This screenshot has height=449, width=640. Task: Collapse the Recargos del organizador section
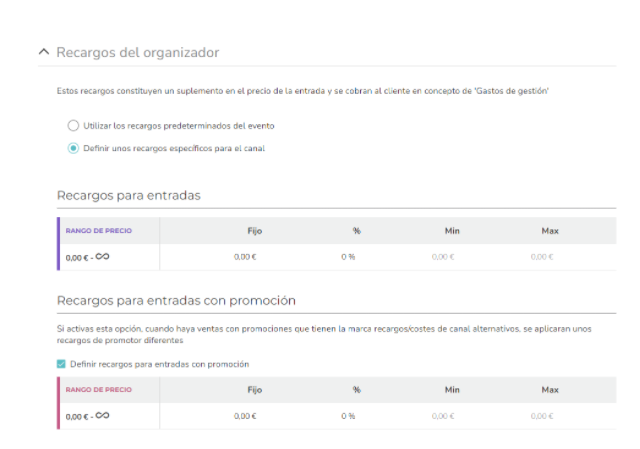coord(44,52)
